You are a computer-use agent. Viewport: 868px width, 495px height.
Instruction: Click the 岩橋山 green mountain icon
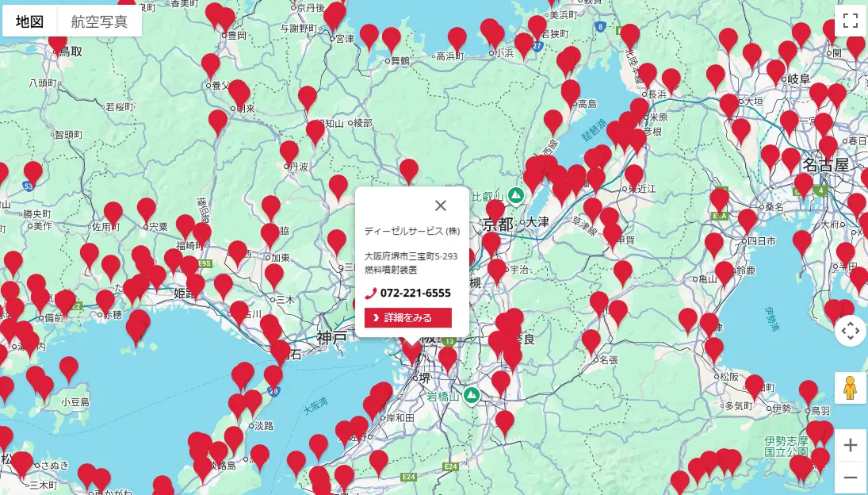tap(472, 394)
